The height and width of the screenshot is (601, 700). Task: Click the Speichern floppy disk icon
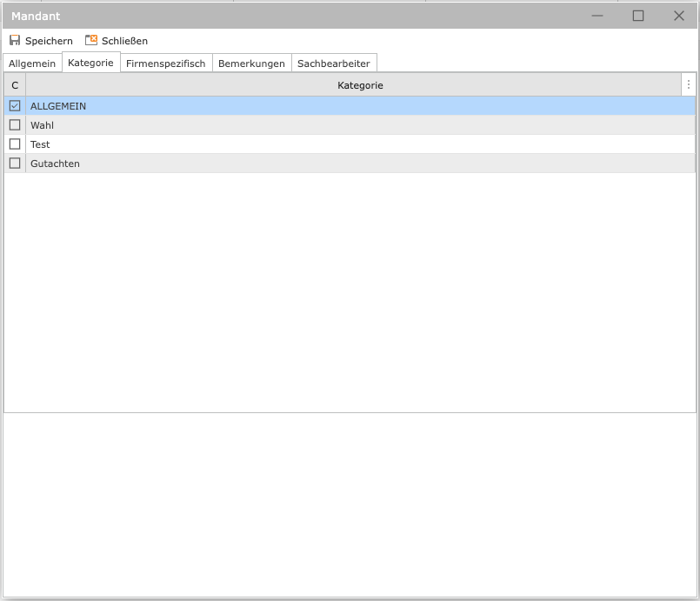click(x=15, y=41)
